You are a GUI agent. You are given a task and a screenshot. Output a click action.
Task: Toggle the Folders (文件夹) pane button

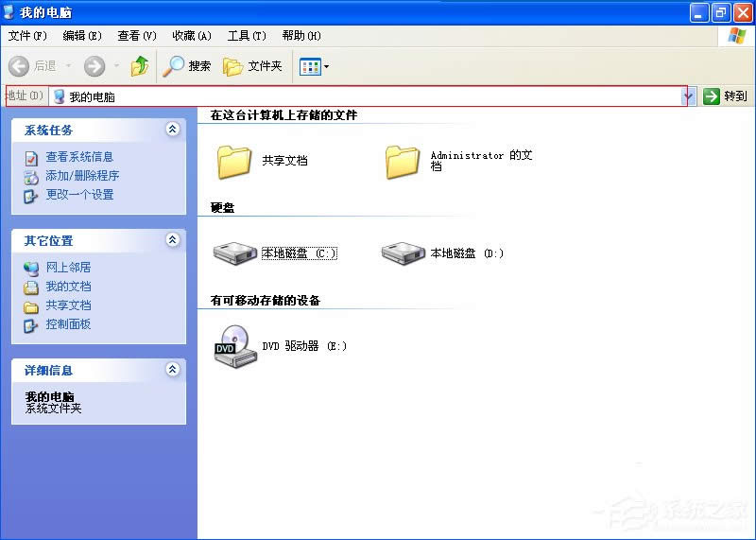(x=252, y=66)
